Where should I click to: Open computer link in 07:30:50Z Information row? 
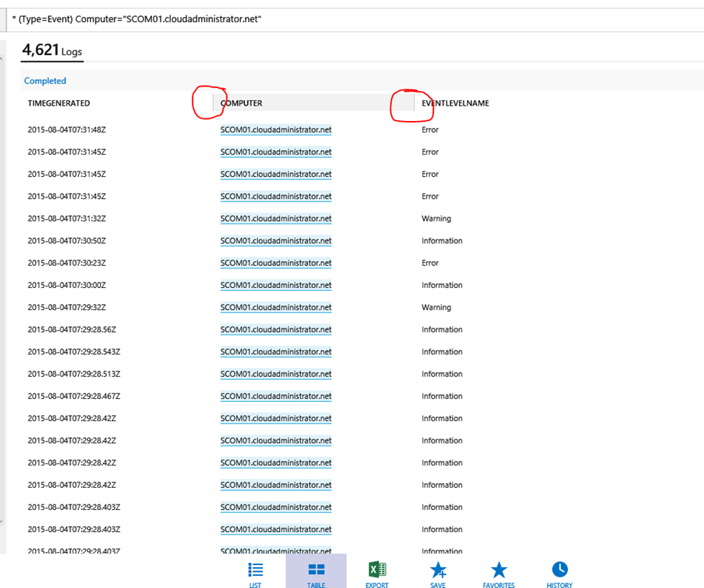pos(275,241)
